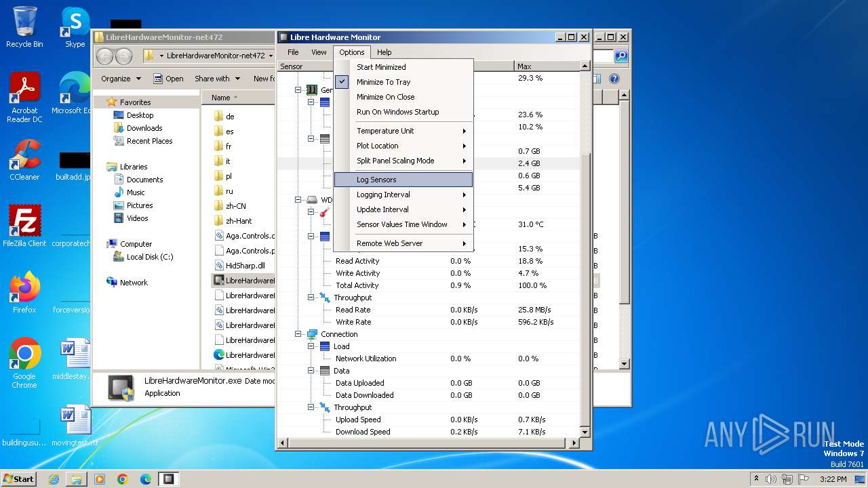Click Share with in Explorer toolbar
The width and height of the screenshot is (868, 488).
pos(217,79)
